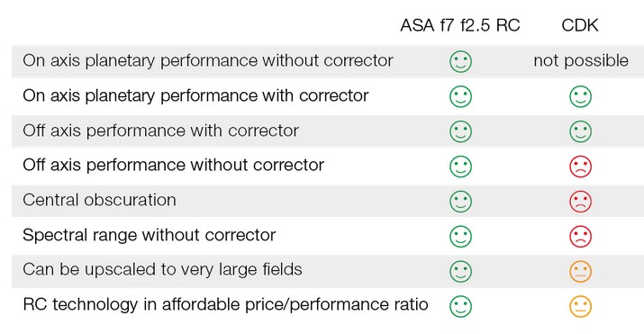The width and height of the screenshot is (644, 334).
Task: Click the 'not possible' text under CDK
Action: pyautogui.click(x=581, y=61)
